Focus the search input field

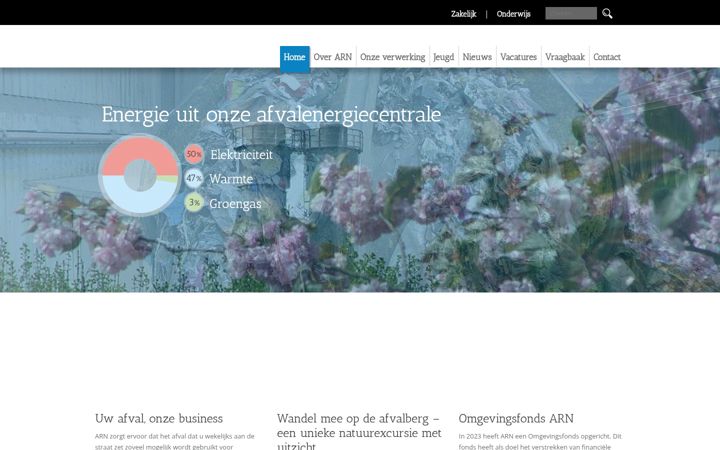(571, 13)
